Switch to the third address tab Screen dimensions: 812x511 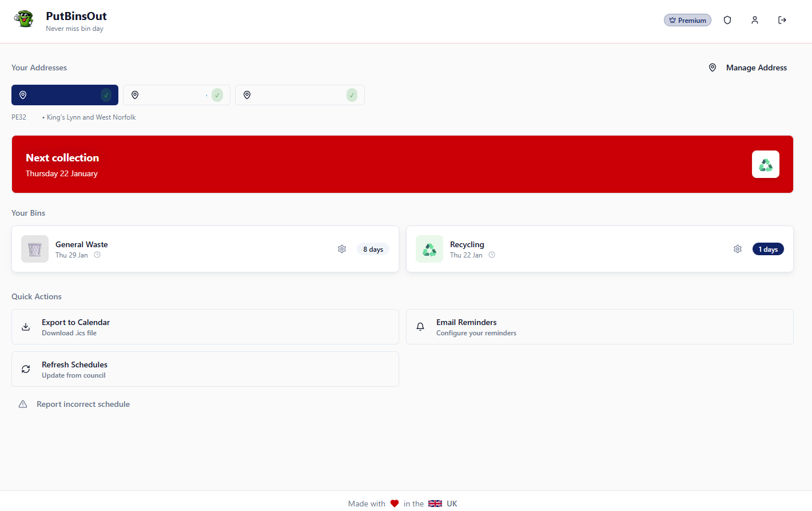click(300, 95)
